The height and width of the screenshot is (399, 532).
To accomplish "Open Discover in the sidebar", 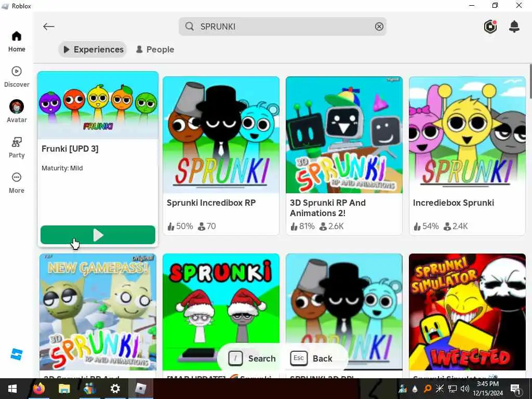I will click(x=17, y=77).
